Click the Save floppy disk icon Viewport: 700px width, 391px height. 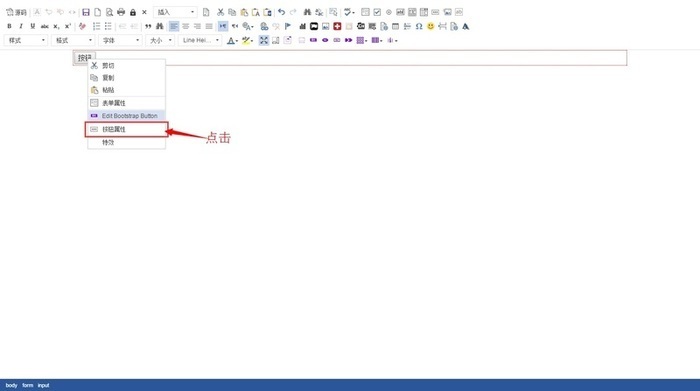point(86,12)
